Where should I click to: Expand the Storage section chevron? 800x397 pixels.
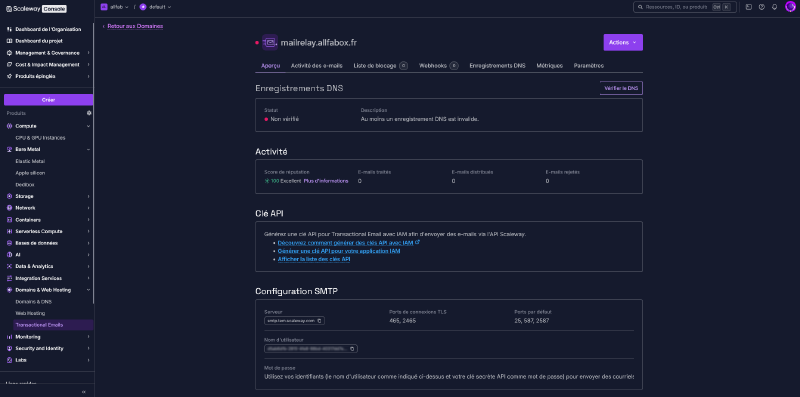[89, 196]
